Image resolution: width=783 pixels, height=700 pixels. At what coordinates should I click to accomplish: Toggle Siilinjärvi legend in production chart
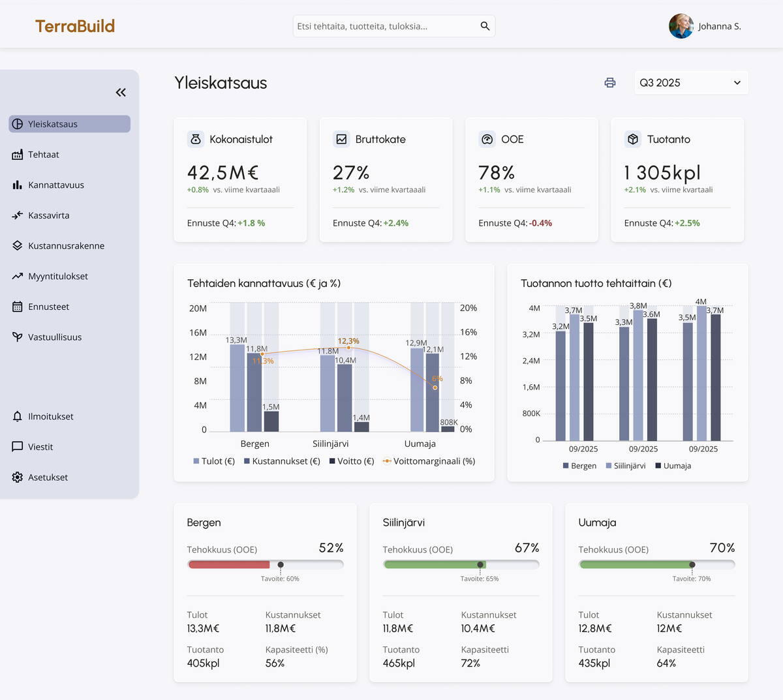click(x=626, y=466)
